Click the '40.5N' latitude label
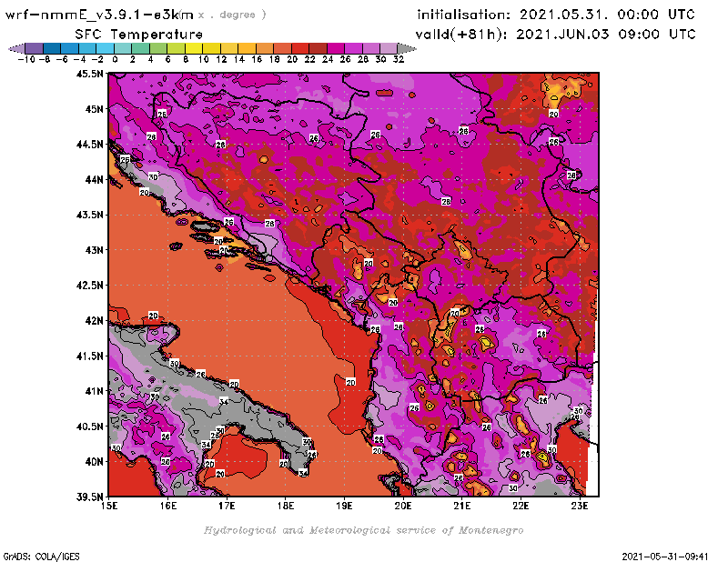The width and height of the screenshot is (728, 562). tap(89, 427)
